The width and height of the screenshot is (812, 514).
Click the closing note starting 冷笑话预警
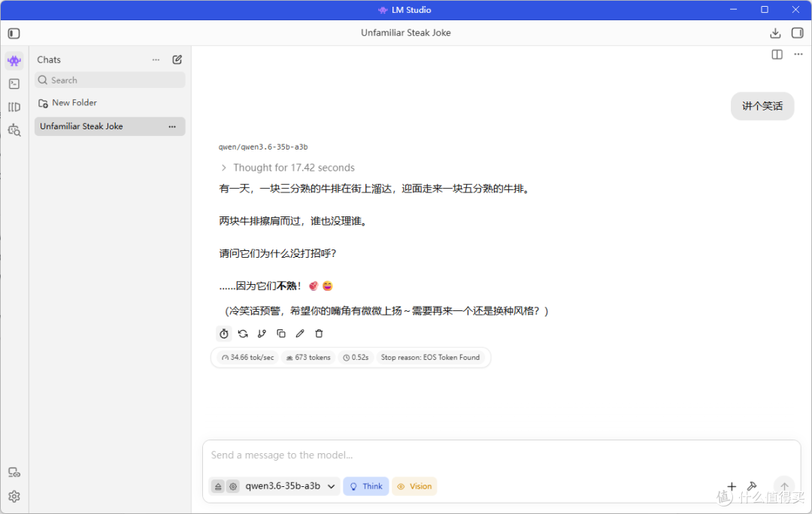pyautogui.click(x=386, y=311)
